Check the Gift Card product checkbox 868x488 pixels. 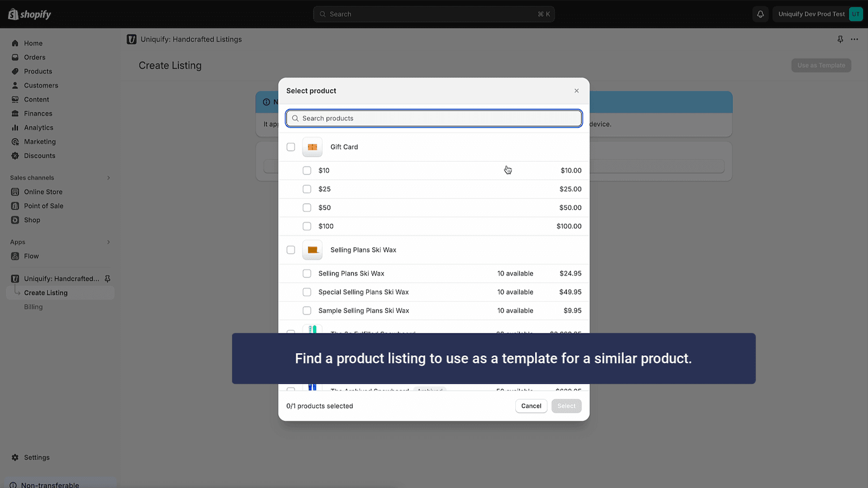[291, 146]
